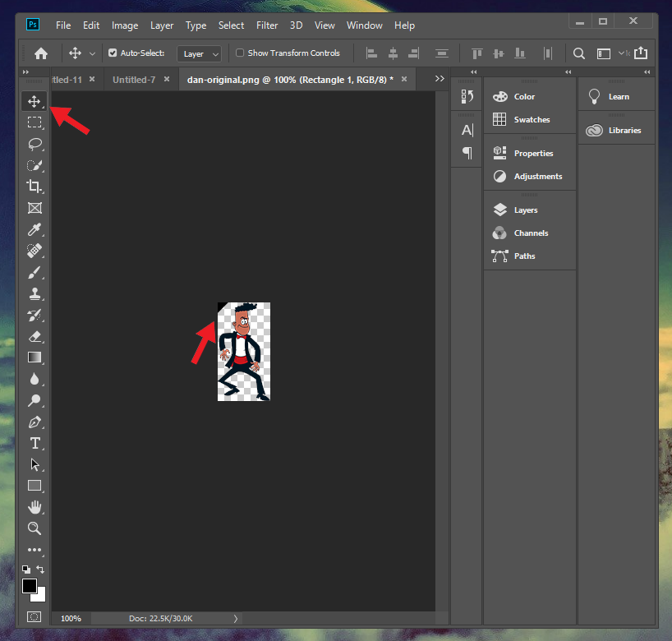This screenshot has height=641, width=672.
Task: Open the Character panel icon
Action: [467, 130]
